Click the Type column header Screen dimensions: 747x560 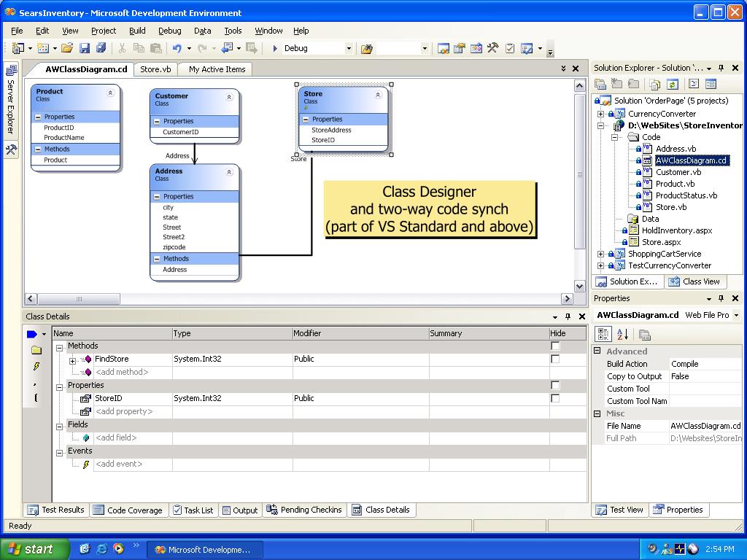point(232,333)
